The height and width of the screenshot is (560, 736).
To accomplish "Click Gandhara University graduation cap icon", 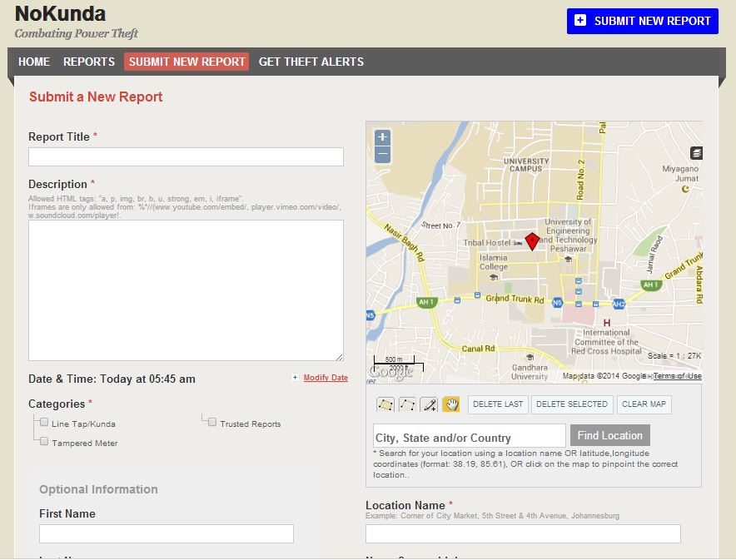I will click(x=530, y=358).
